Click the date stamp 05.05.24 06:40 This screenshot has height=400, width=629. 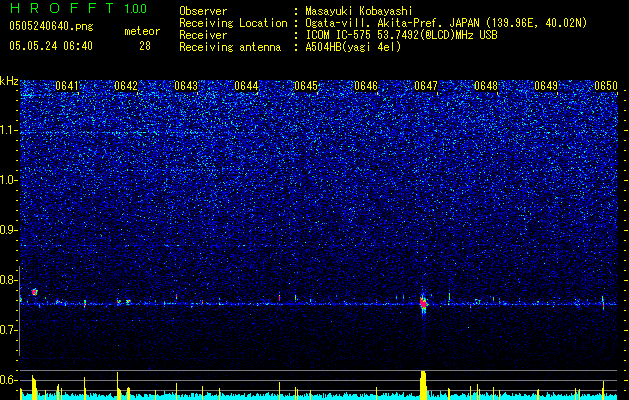(51, 46)
